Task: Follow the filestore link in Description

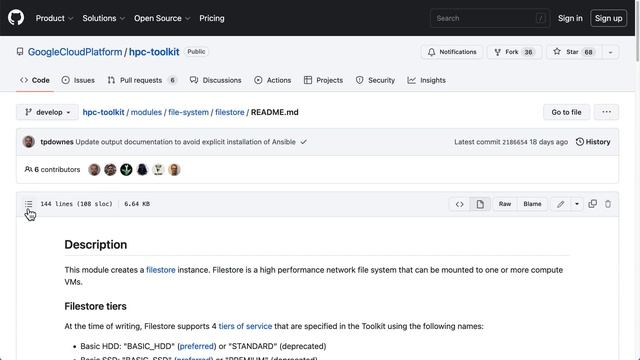Action: 161,270
